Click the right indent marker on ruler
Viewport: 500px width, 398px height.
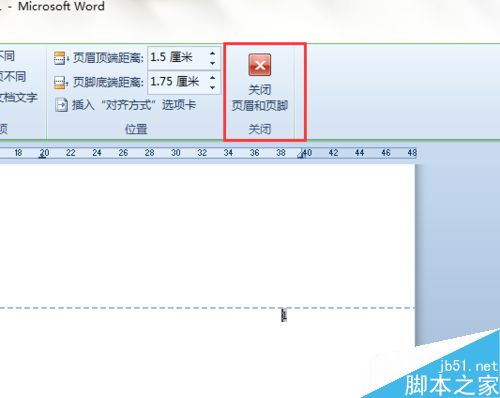pyautogui.click(x=301, y=154)
